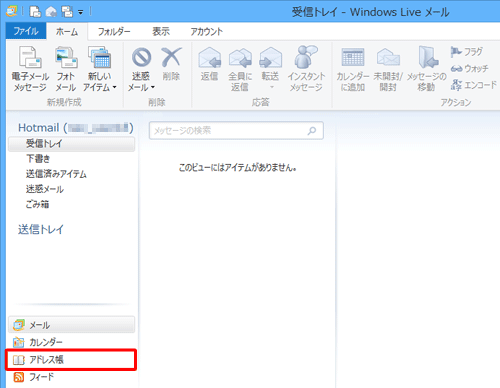Click the second quick access toolbar icon

[51, 12]
